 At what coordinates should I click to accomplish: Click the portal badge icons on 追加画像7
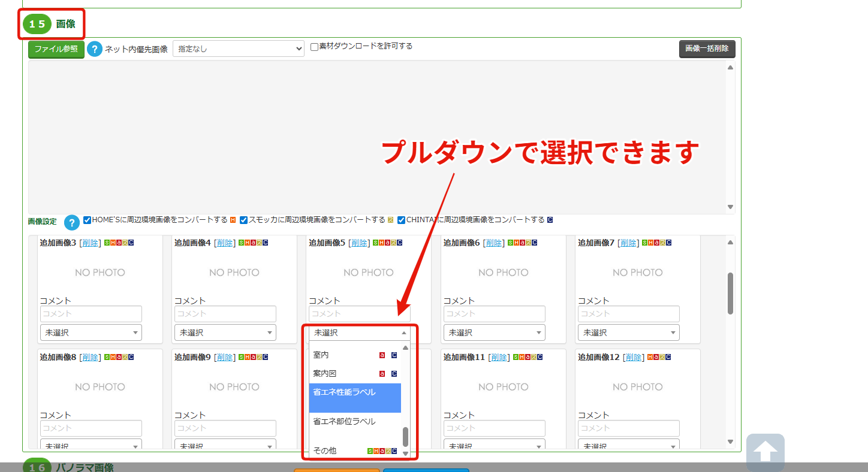coord(657,243)
